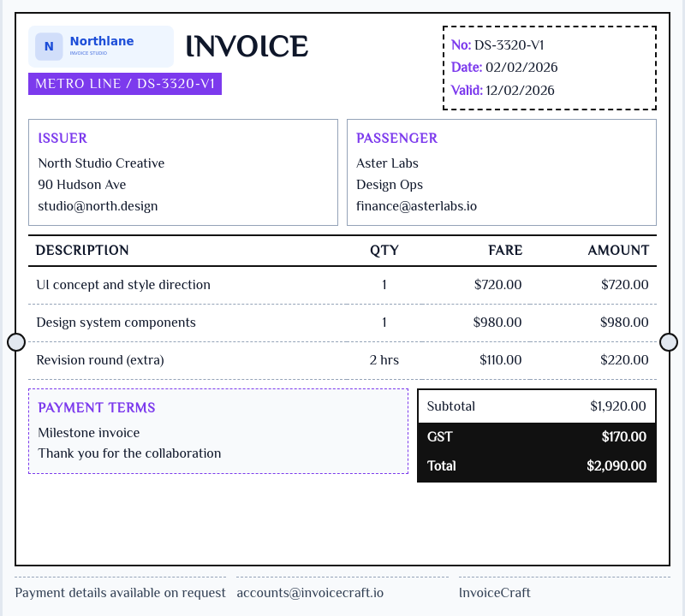The width and height of the screenshot is (685, 616).
Task: Select the INVOICE heading
Action: coord(247,46)
